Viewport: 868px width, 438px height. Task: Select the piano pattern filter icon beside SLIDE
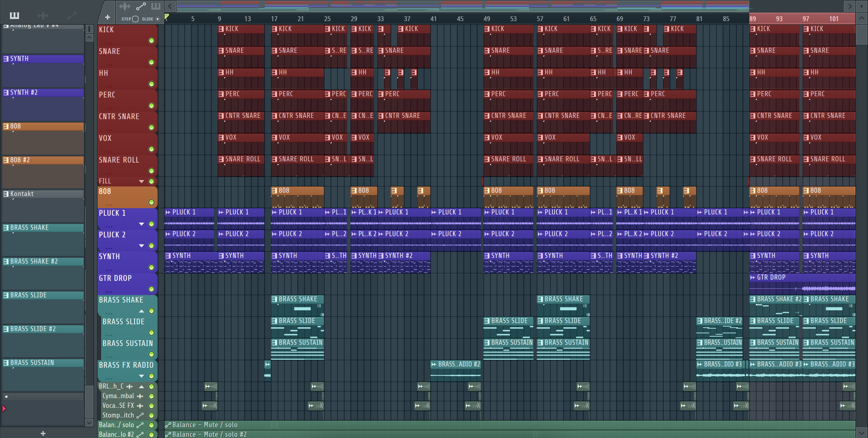[156, 6]
